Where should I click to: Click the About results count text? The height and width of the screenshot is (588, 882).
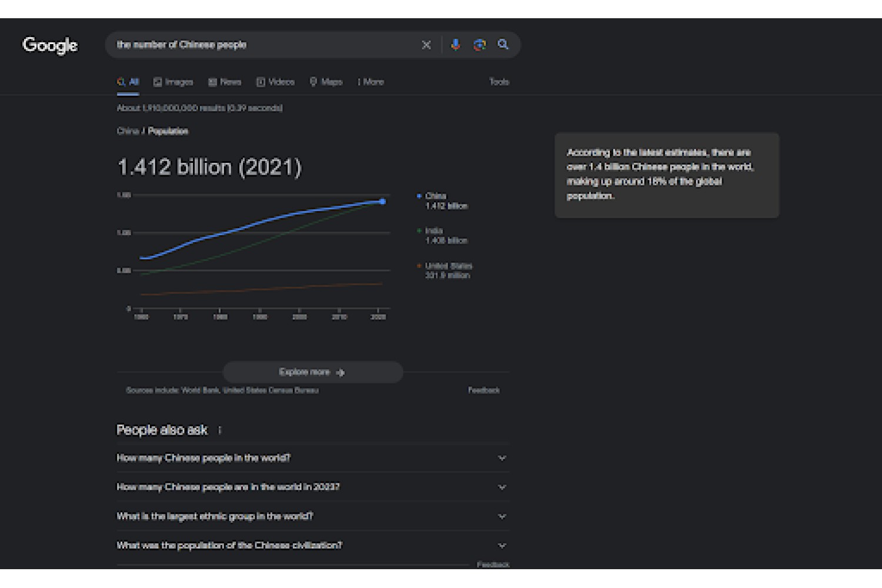(x=199, y=108)
